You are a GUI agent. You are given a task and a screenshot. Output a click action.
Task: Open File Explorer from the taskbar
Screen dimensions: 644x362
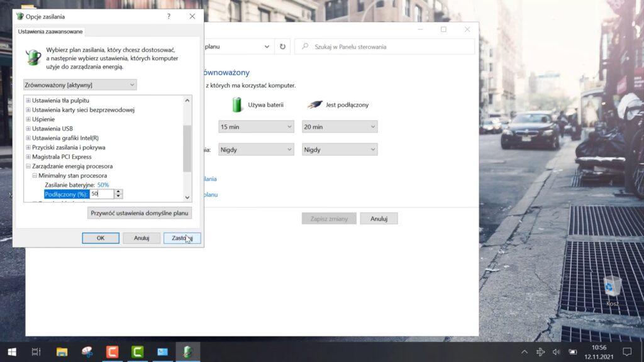(62, 351)
